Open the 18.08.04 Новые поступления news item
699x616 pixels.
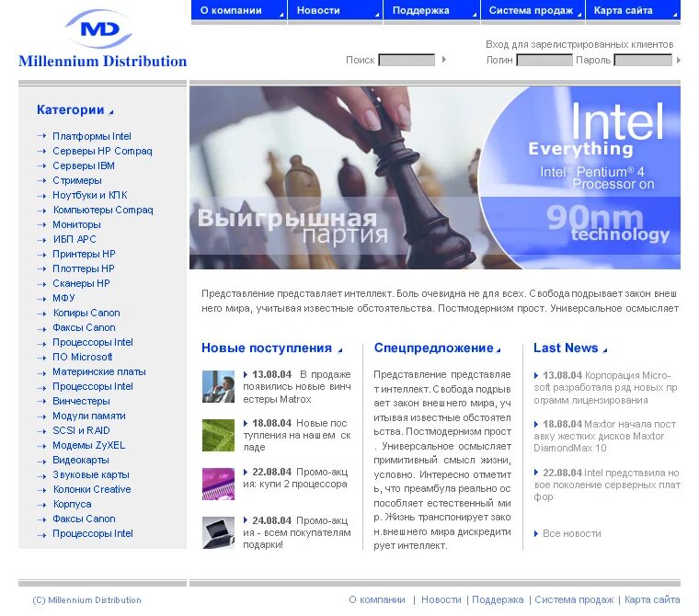297,435
